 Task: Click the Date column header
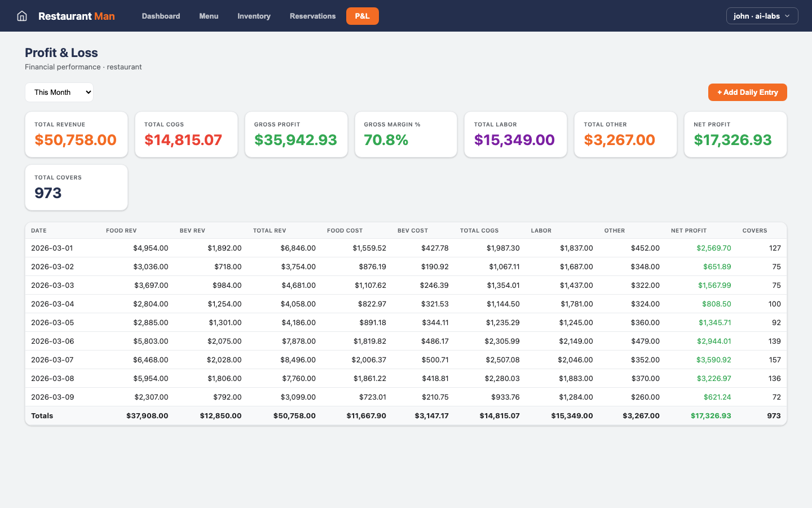click(39, 230)
